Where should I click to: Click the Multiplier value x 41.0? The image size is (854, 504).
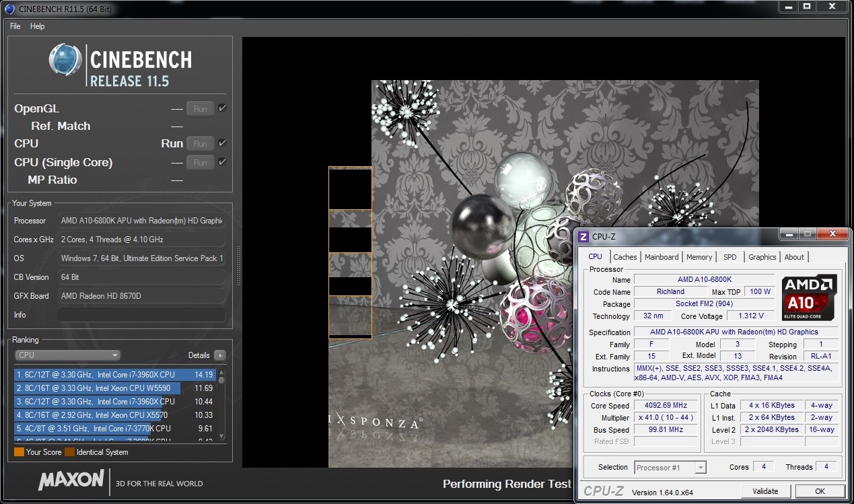666,418
